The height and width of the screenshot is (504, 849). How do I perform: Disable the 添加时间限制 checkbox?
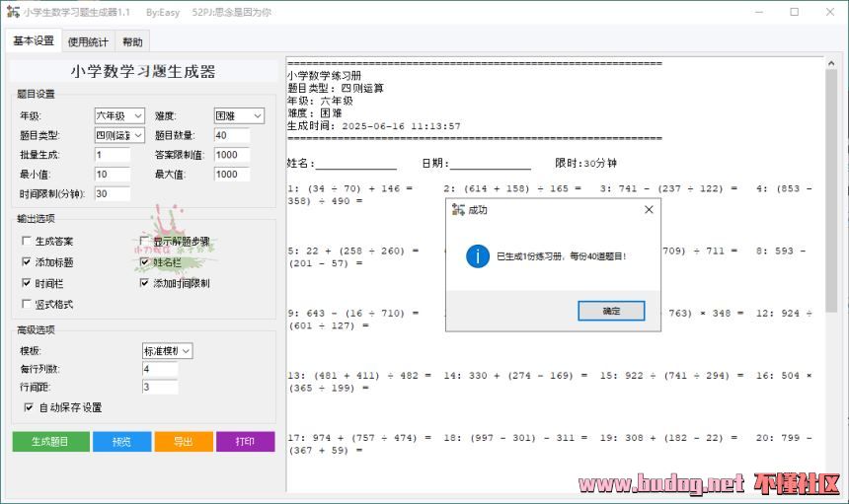[x=144, y=283]
